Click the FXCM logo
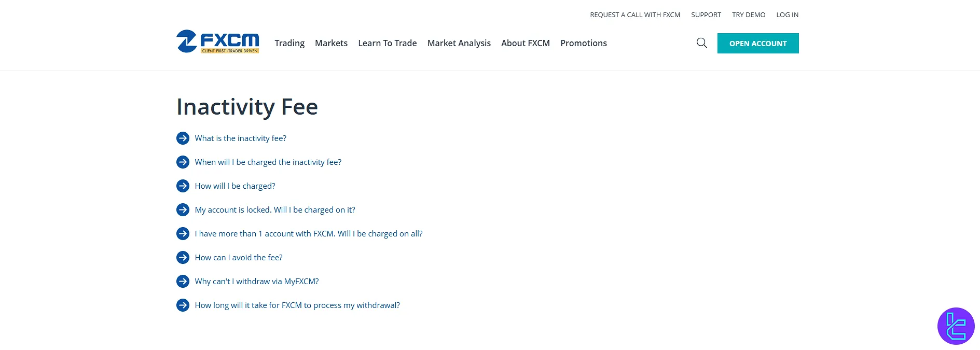Viewport: 980px width, 350px height. (x=217, y=41)
